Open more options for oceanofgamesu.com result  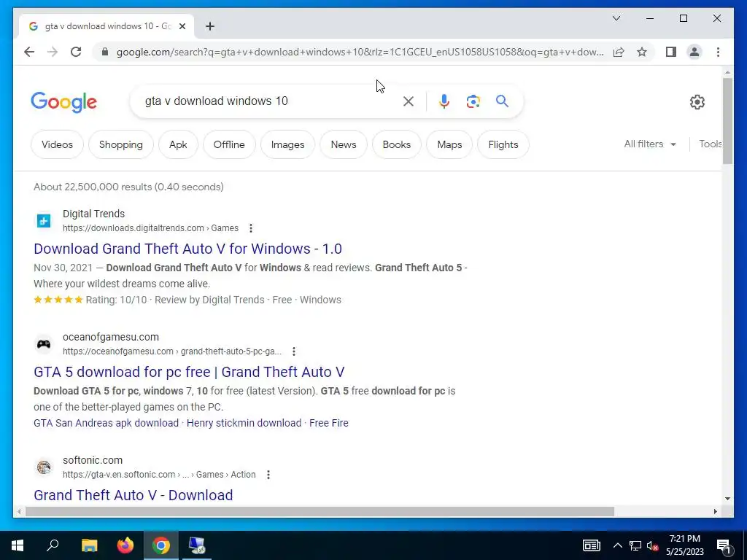(294, 351)
